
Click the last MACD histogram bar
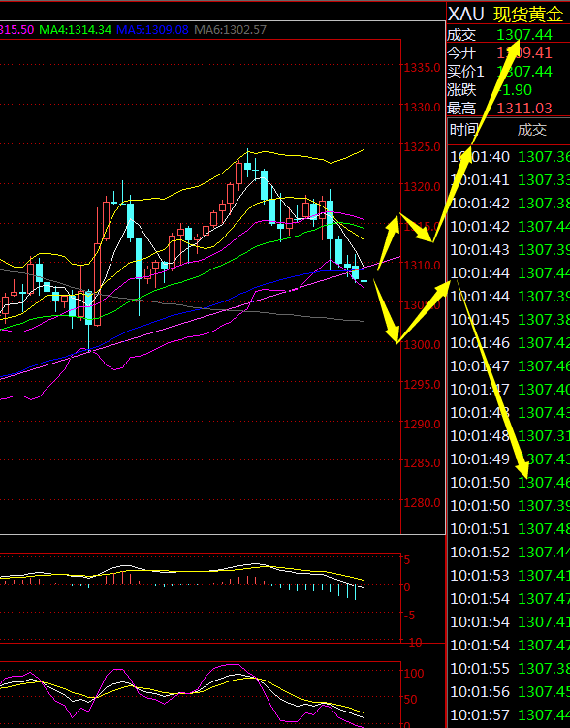364,593
